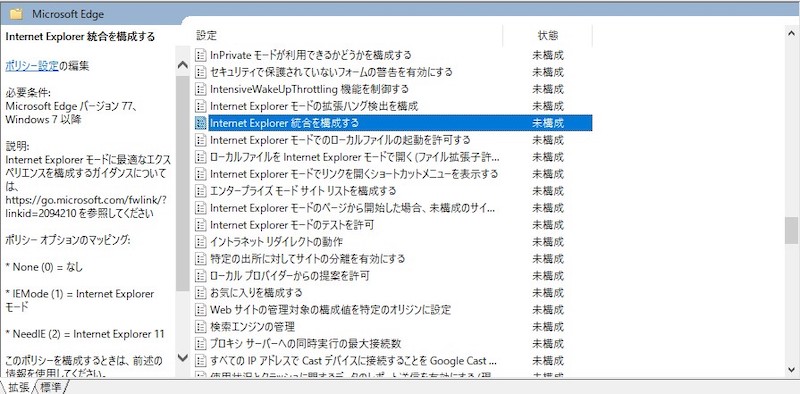This screenshot has width=800, height=394.
Task: Click icon of Web サイトの管理対象 policy
Action: (201, 309)
